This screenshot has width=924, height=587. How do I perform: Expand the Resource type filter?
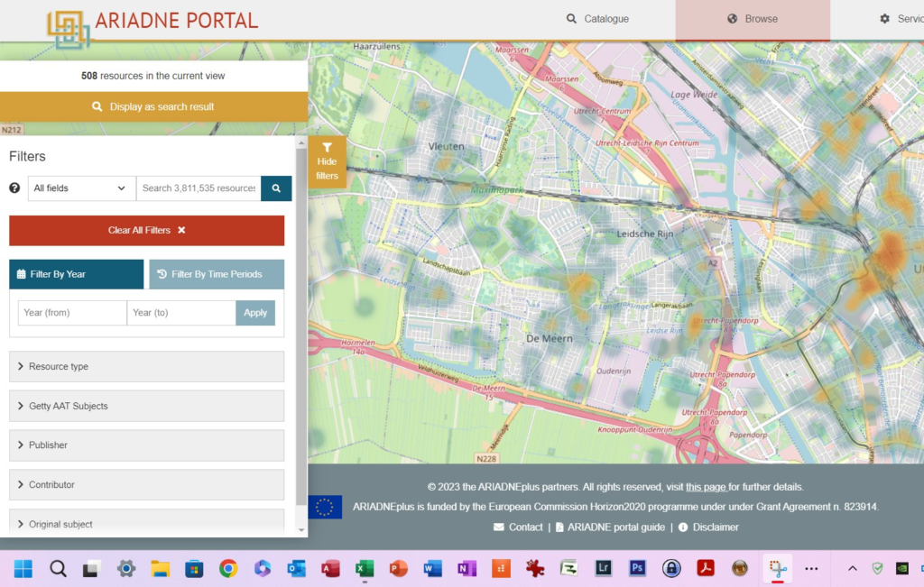point(146,367)
